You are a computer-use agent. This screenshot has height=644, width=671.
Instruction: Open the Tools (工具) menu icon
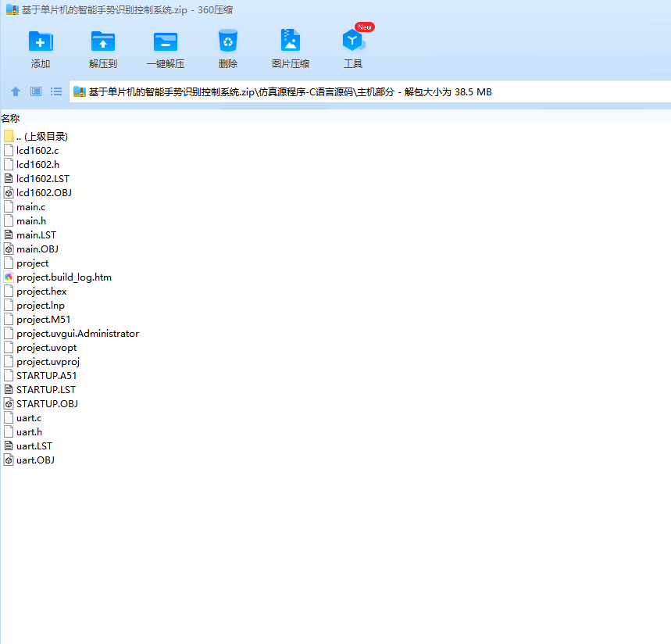pos(353,41)
